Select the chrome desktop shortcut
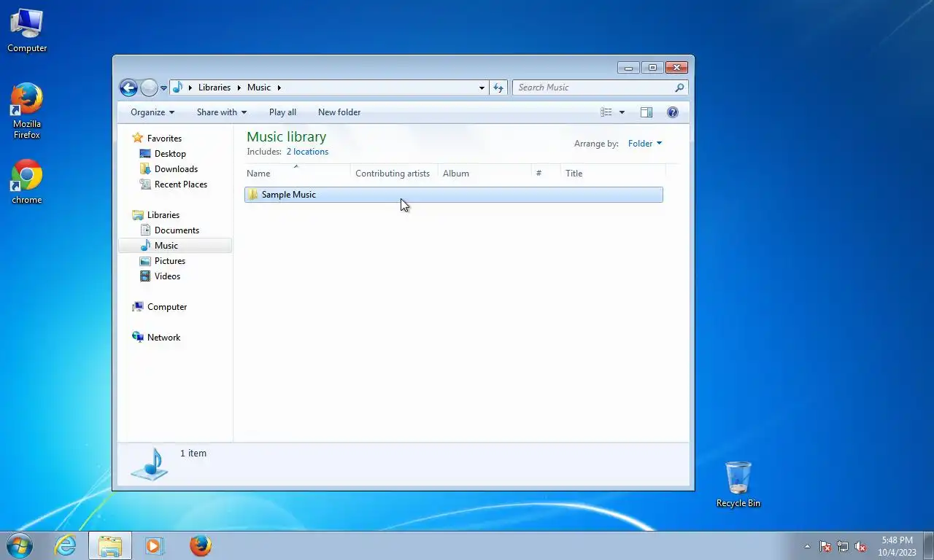The image size is (934, 560). coord(27,182)
